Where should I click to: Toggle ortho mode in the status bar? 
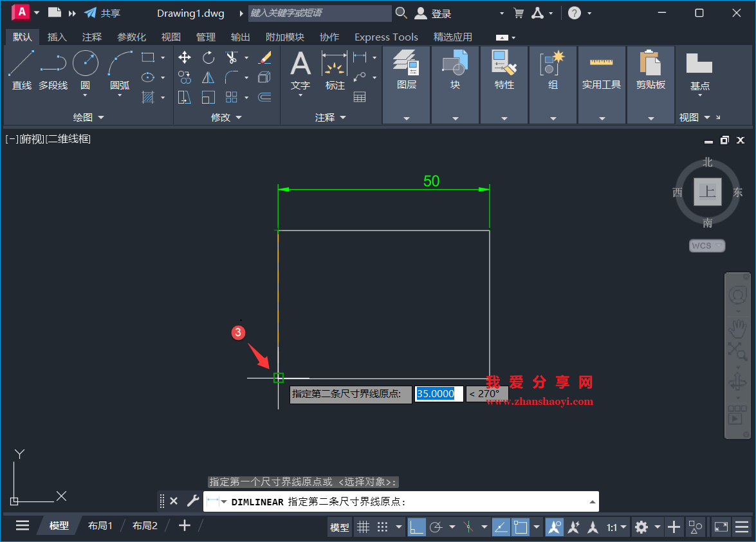417,527
